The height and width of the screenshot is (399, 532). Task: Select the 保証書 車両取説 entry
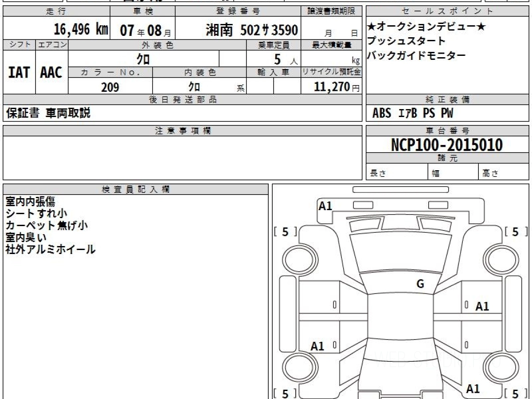point(48,113)
